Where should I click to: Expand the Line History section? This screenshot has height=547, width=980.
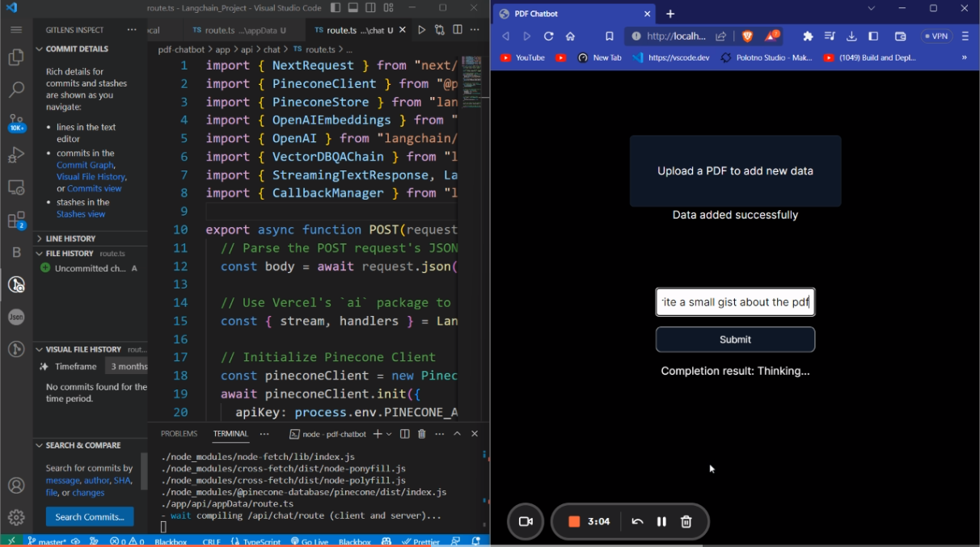90,238
